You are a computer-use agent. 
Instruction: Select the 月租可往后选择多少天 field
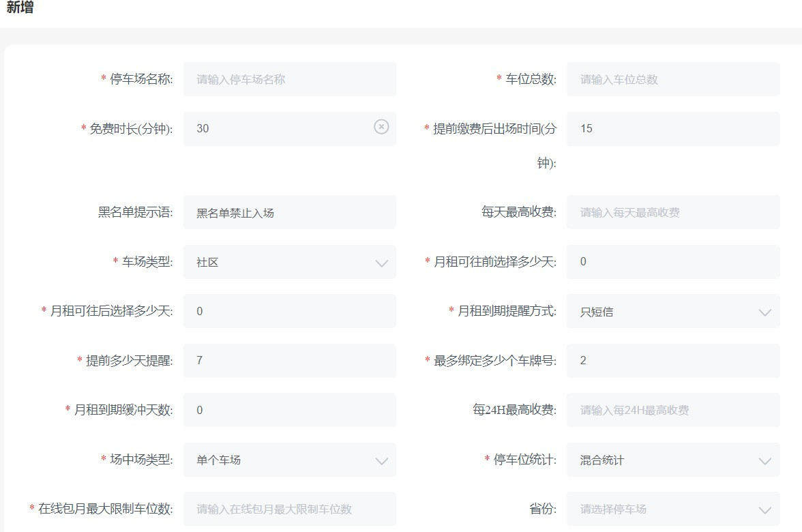289,312
